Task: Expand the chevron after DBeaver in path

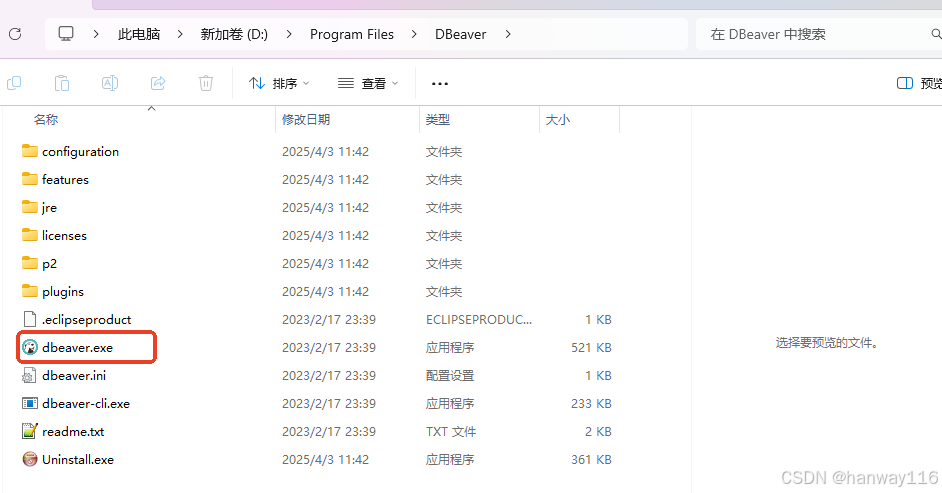Action: pos(508,34)
